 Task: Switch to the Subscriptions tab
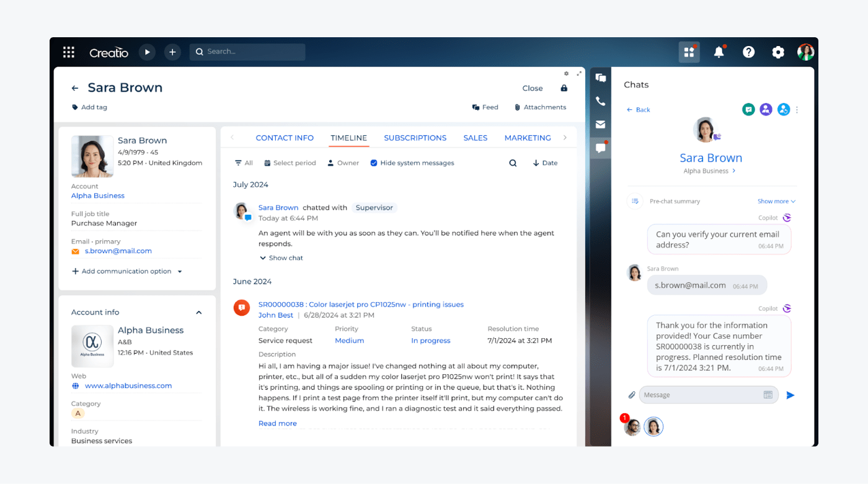415,138
